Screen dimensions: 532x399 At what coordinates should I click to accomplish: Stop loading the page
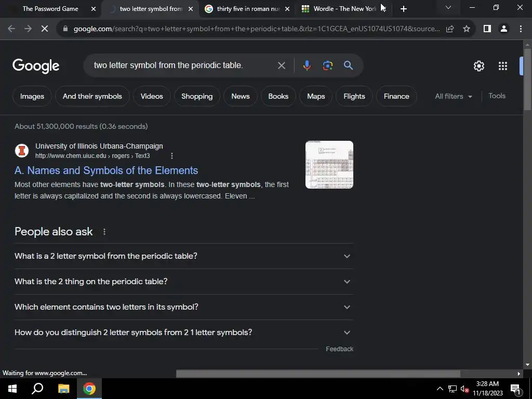pyautogui.click(x=45, y=29)
